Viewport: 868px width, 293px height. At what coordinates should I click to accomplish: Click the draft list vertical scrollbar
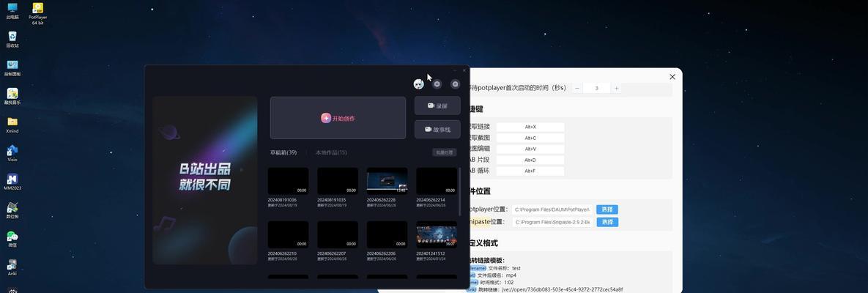pos(460,192)
